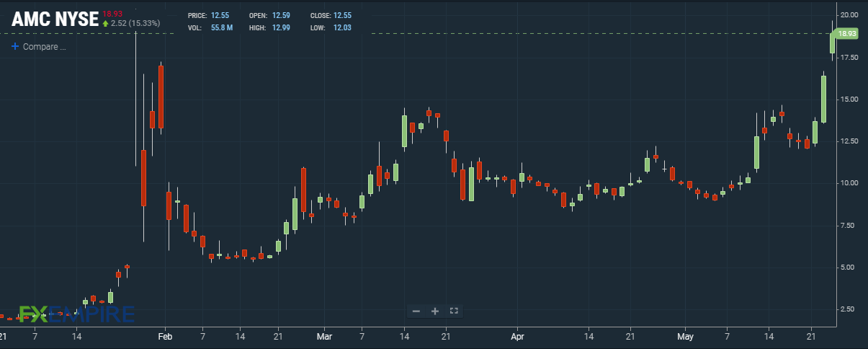Click the 7.50 price axis label
The width and height of the screenshot is (868, 349).
click(x=847, y=226)
